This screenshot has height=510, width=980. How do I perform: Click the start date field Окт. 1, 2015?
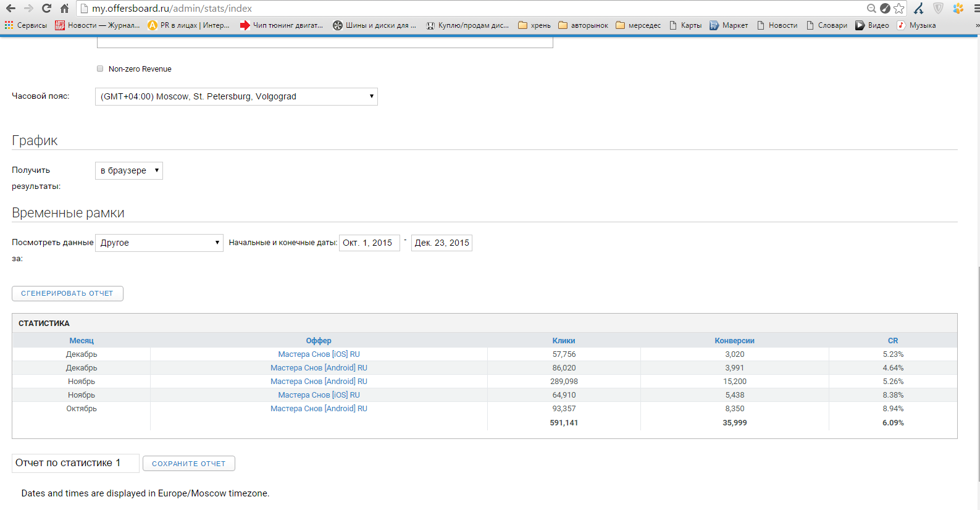[369, 243]
